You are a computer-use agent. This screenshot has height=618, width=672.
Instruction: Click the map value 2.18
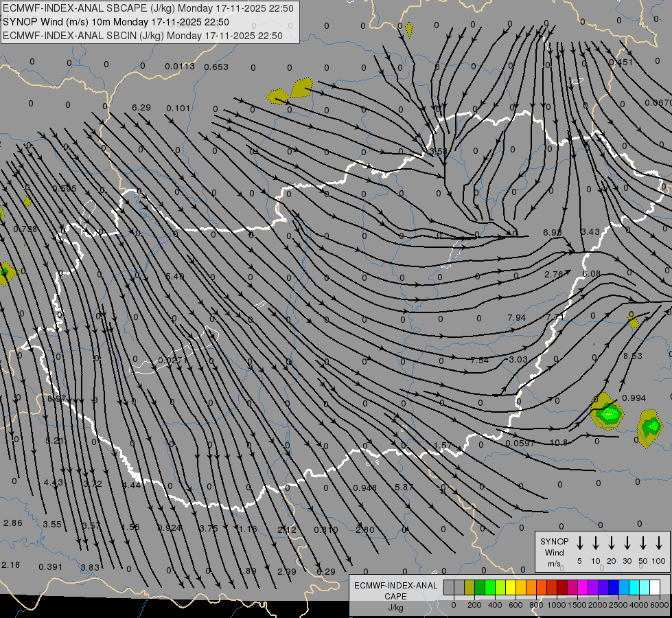point(11,565)
